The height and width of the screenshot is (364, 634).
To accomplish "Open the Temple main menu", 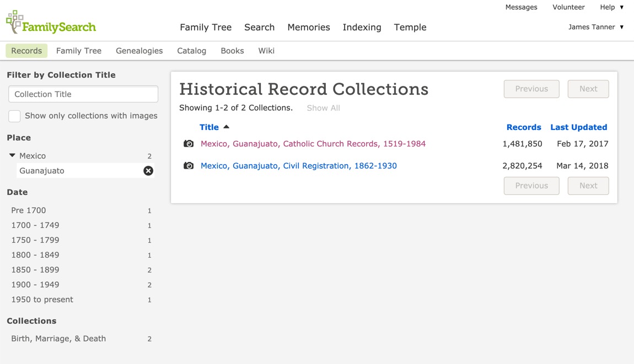I will [410, 27].
